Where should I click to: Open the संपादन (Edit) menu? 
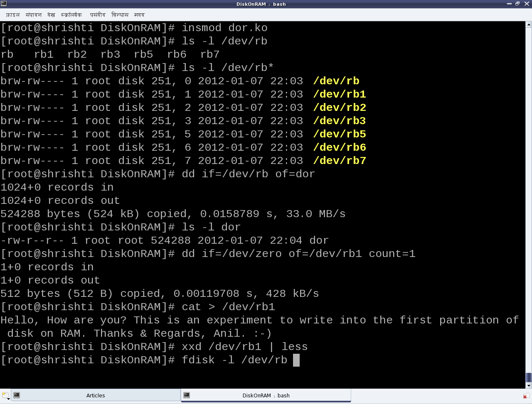33,15
